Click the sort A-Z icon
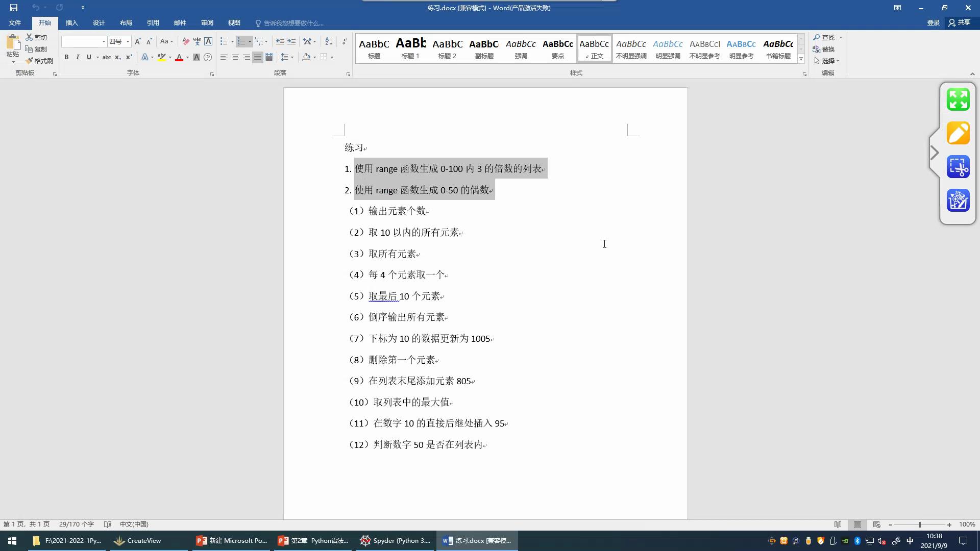980x551 pixels. pyautogui.click(x=329, y=41)
